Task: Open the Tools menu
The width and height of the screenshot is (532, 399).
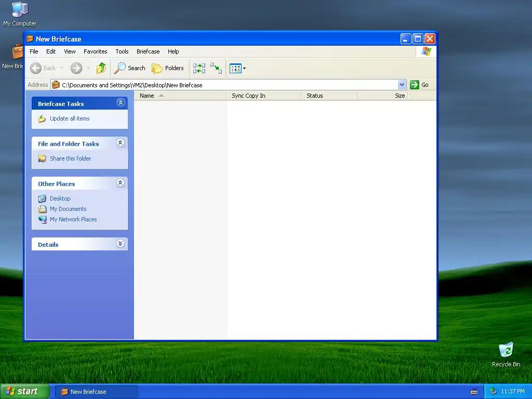Action: [x=122, y=51]
